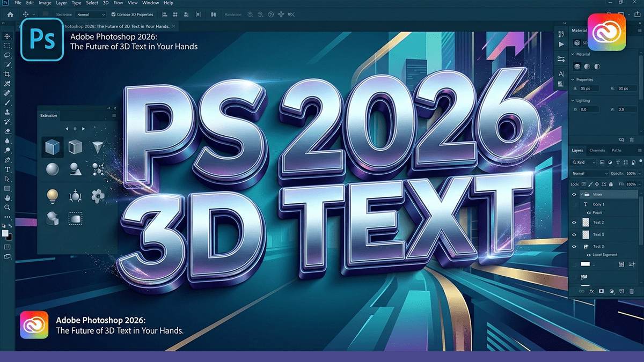Collapse the Viswer layer group arrow
This screenshot has height=362, width=644.
tap(582, 194)
